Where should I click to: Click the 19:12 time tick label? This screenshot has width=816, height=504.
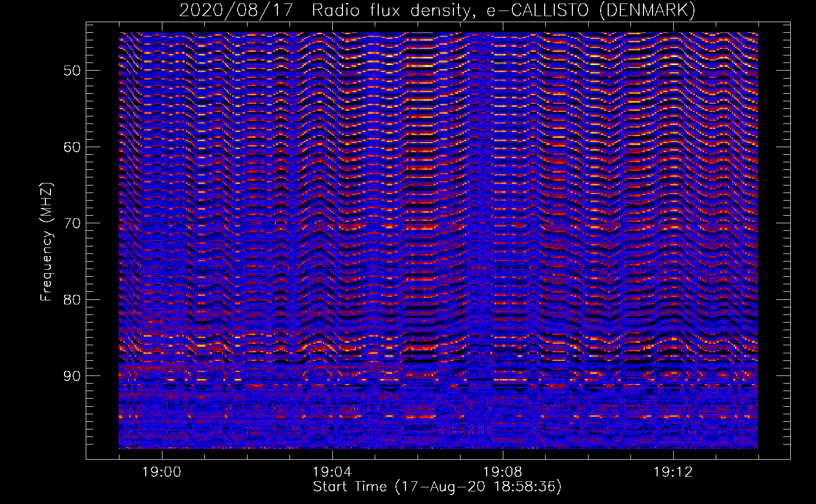point(673,472)
